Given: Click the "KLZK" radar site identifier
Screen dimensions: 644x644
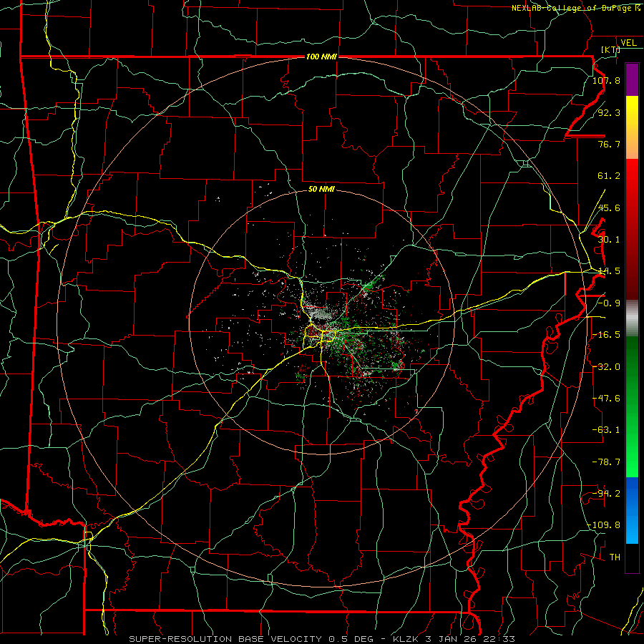Looking at the screenshot, I should click(x=406, y=639).
